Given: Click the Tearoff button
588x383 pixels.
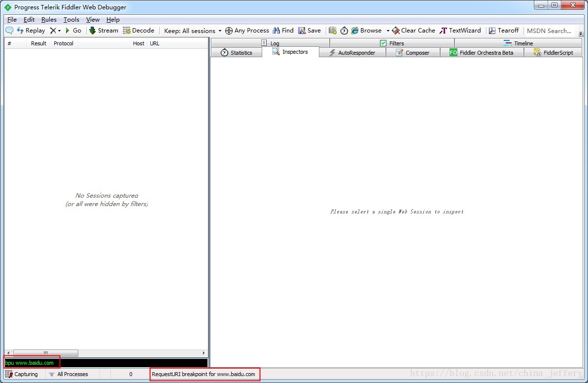Looking at the screenshot, I should 504,31.
